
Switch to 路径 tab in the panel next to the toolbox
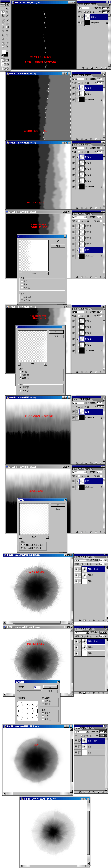click(94, 4)
